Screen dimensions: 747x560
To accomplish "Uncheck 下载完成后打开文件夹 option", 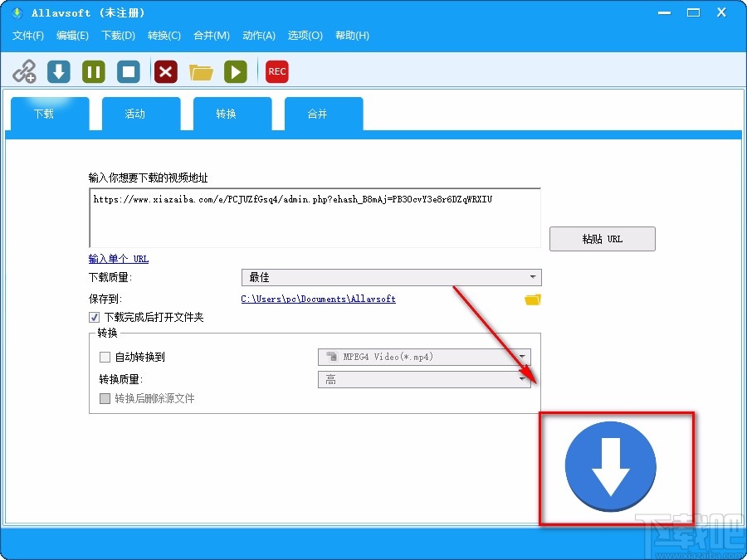I will click(x=95, y=317).
